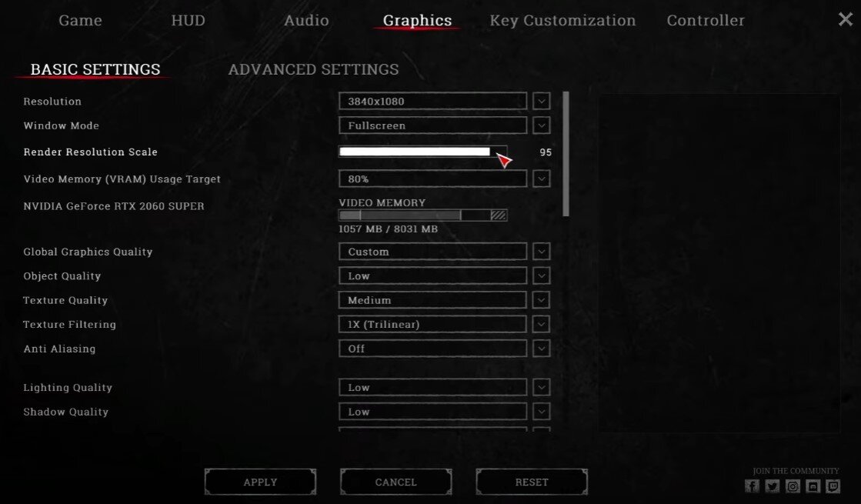Image resolution: width=861 pixels, height=504 pixels.
Task: Expand the Lighting Quality dropdown arrow
Action: (x=542, y=387)
